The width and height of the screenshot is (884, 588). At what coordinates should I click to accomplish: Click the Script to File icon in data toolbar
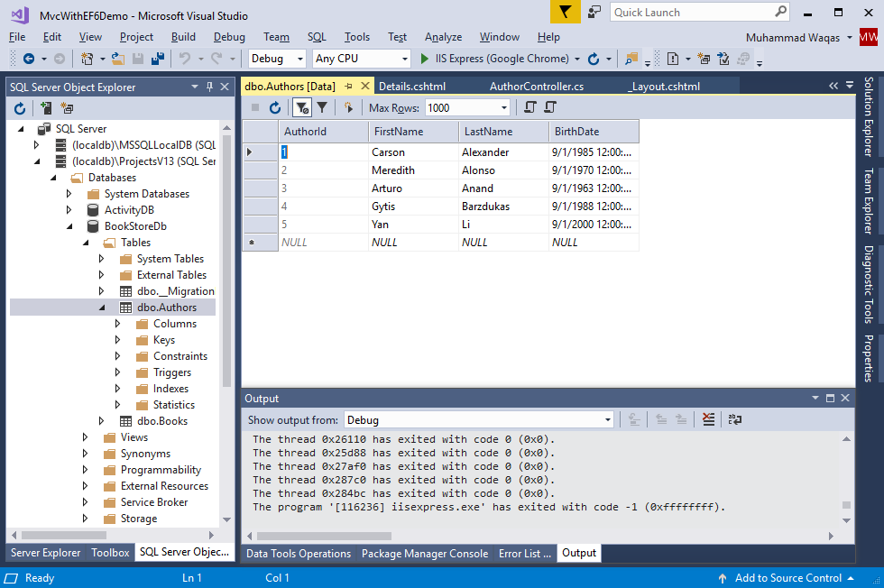(550, 107)
